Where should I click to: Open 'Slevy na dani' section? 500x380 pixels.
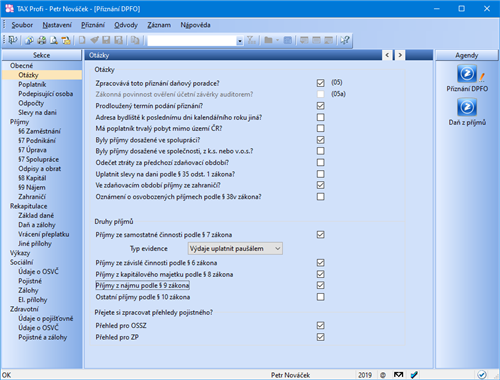[x=37, y=112]
